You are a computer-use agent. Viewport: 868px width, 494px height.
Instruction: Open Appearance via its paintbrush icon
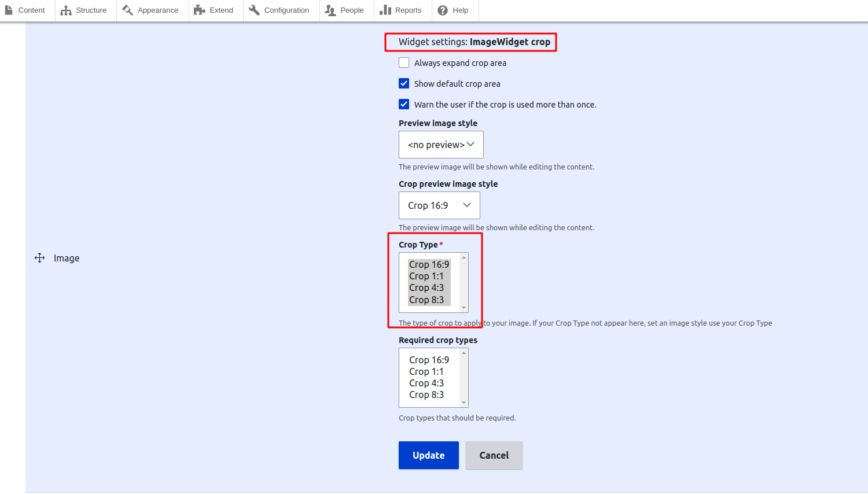(128, 10)
